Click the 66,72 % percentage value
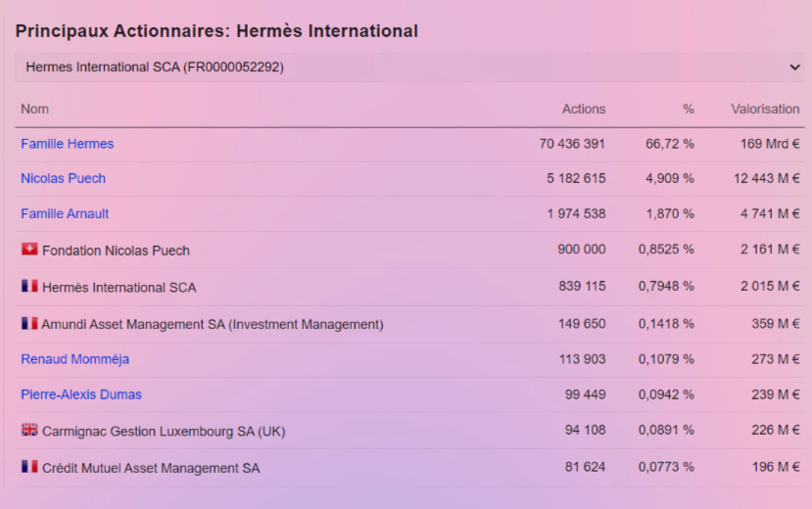Viewport: 812px width, 509px height. (670, 144)
